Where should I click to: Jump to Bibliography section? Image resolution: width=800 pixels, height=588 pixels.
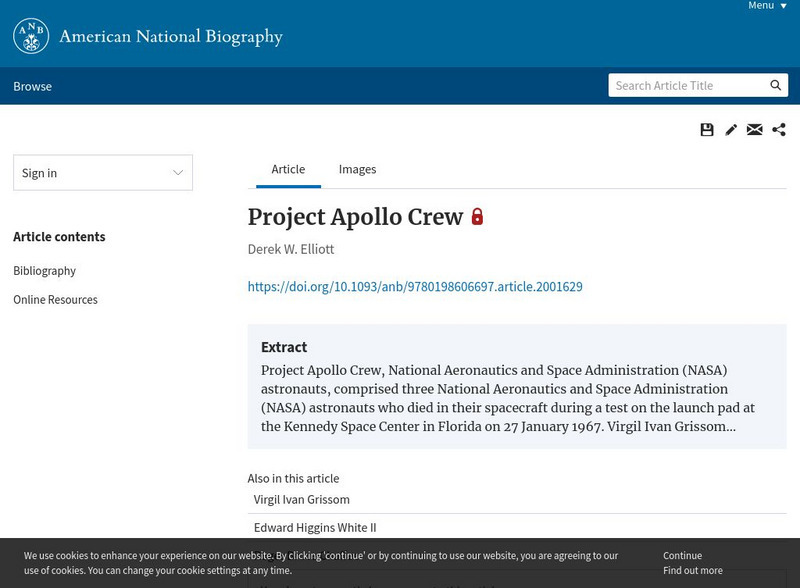tap(44, 271)
